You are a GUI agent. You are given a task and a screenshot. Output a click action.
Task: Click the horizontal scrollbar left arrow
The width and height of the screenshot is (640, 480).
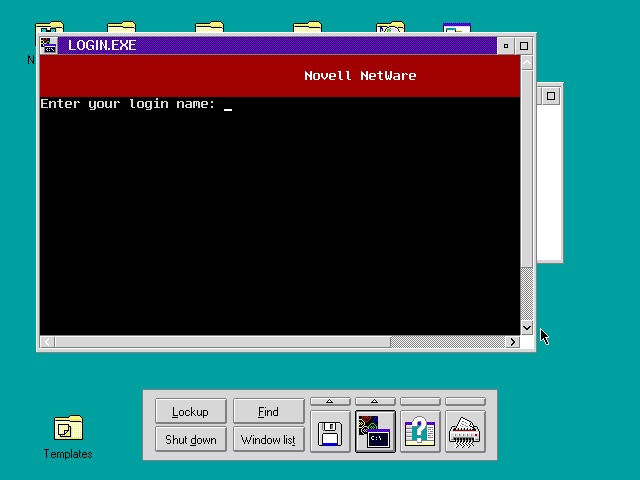click(47, 342)
